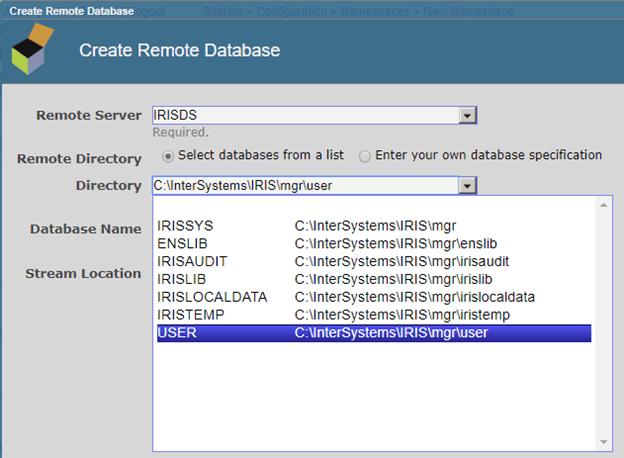The height and width of the screenshot is (458, 624).
Task: Open the Directory dropdown arrow
Action: pyautogui.click(x=467, y=186)
